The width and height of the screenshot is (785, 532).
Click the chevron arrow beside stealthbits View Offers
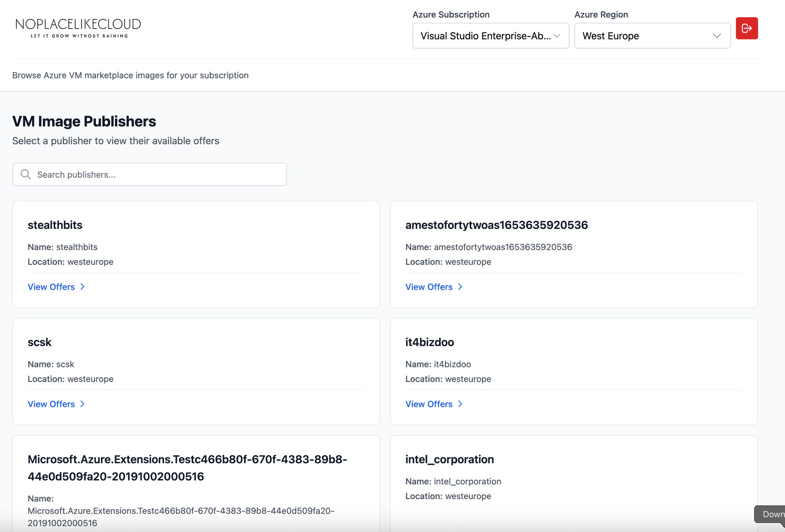point(82,287)
